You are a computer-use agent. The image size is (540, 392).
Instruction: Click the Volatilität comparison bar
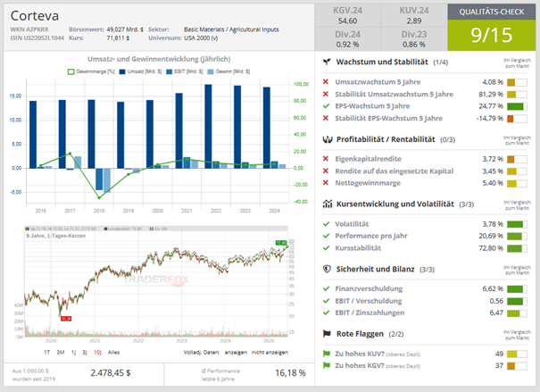[517, 224]
